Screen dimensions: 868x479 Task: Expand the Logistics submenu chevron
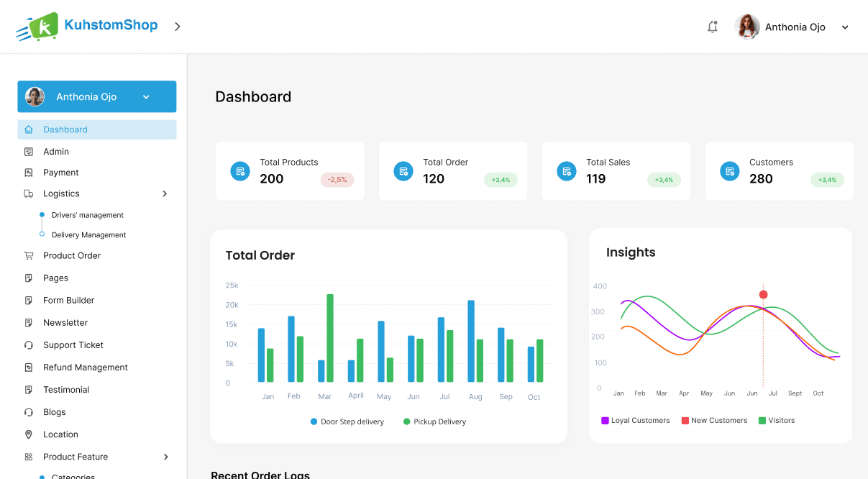(x=165, y=193)
